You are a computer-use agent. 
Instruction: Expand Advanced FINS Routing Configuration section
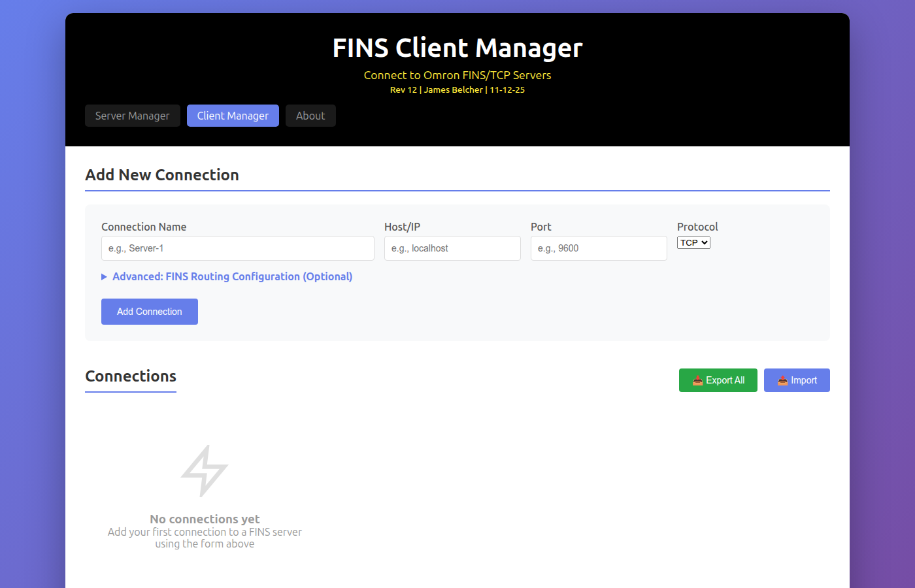(x=227, y=276)
